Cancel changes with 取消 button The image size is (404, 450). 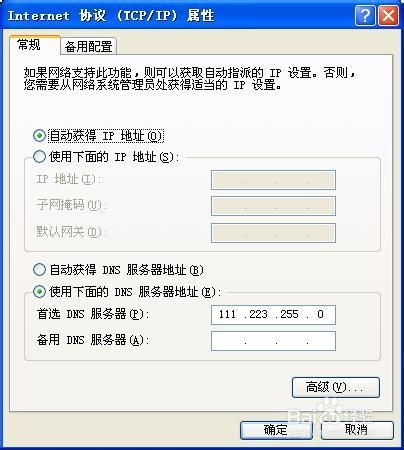tap(357, 430)
